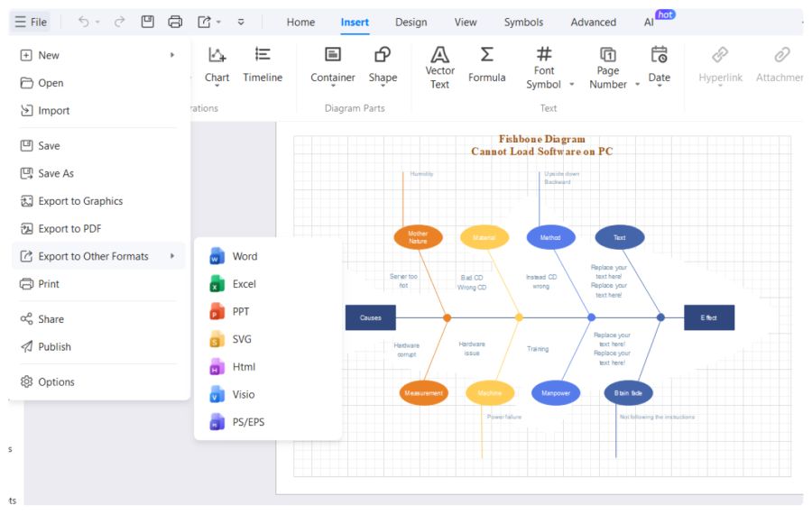Insert Vector Text

tap(439, 68)
